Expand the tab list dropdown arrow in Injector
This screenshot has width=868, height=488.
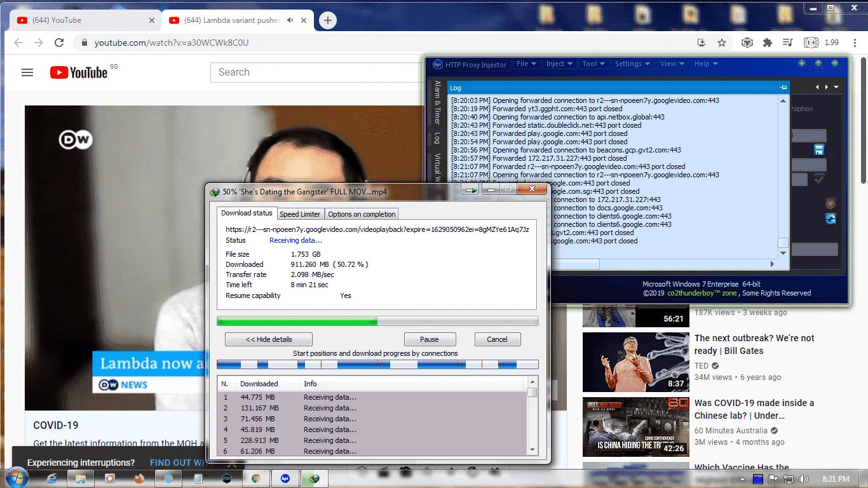837,87
